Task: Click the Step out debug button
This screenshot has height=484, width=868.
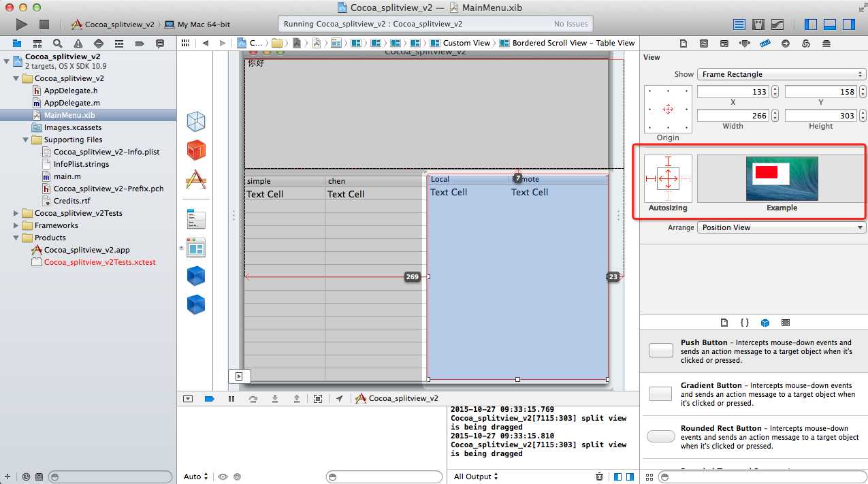Action: pos(297,399)
